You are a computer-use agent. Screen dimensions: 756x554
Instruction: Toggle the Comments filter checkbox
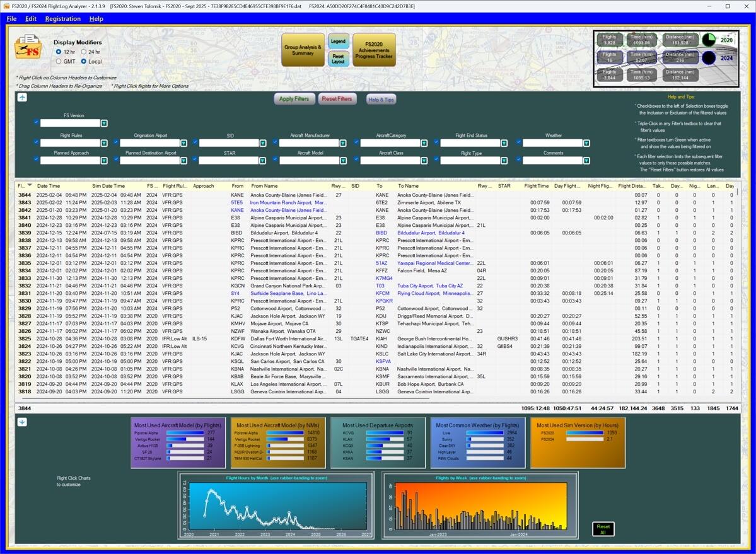518,159
